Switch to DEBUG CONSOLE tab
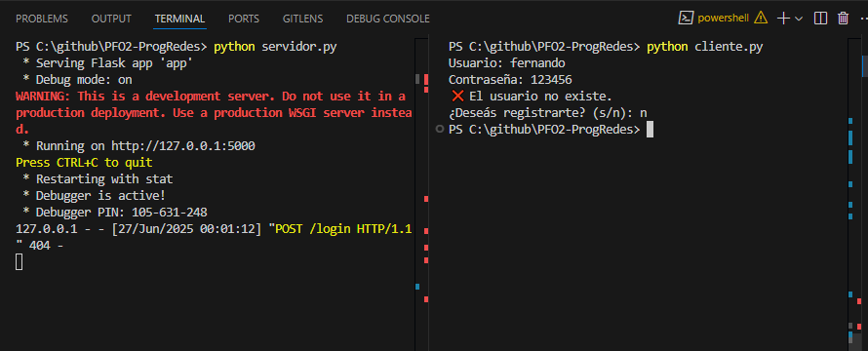Viewport: 868px width, 351px height. click(387, 19)
